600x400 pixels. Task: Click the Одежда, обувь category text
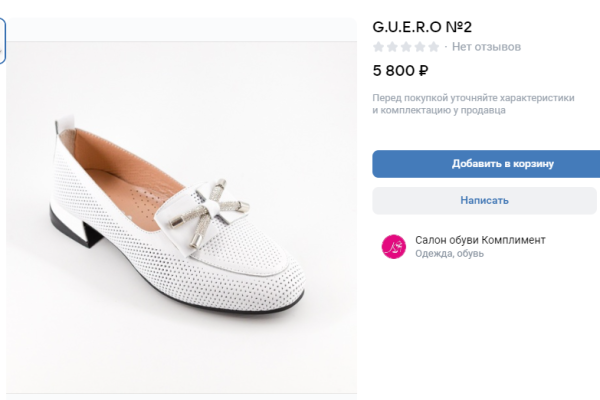click(450, 254)
